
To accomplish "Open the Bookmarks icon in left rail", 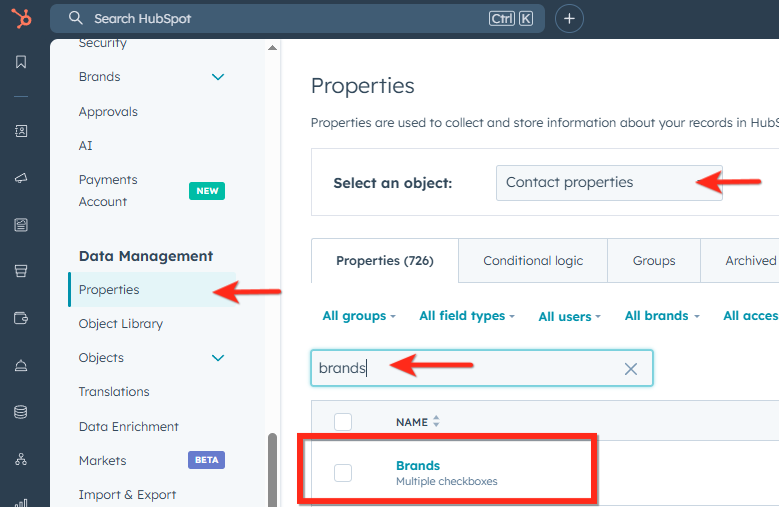I will tap(21, 62).
